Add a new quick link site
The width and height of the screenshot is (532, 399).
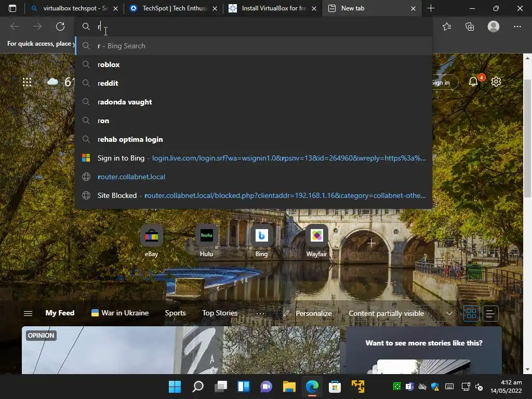tap(371, 243)
